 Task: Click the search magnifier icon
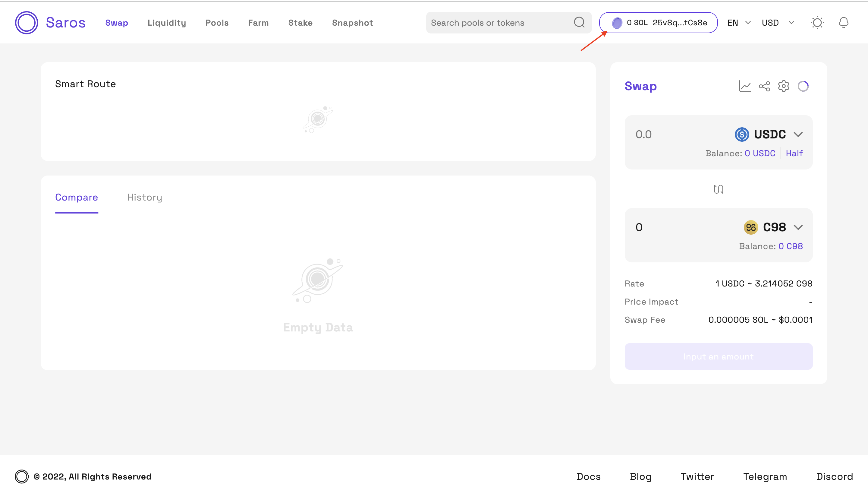(579, 23)
